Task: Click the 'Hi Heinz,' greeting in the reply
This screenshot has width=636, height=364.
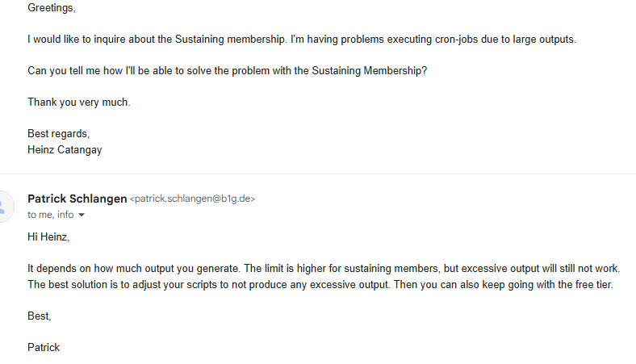Action: point(48,236)
